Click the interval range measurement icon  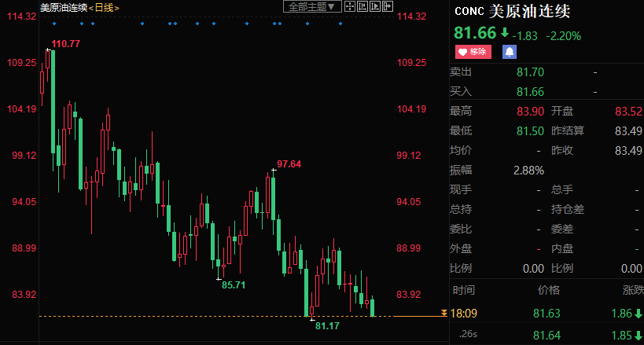[361, 6]
